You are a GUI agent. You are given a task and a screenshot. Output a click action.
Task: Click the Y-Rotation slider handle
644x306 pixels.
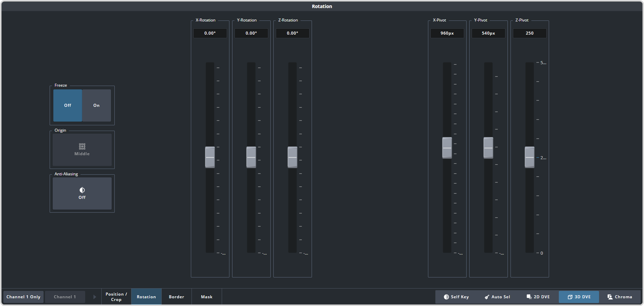tap(251, 157)
